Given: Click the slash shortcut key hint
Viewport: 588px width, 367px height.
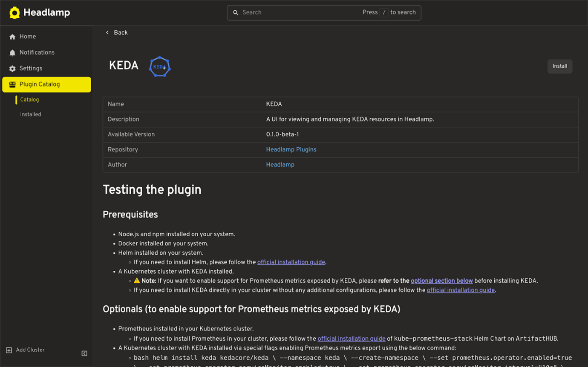Looking at the screenshot, I should 384,13.
